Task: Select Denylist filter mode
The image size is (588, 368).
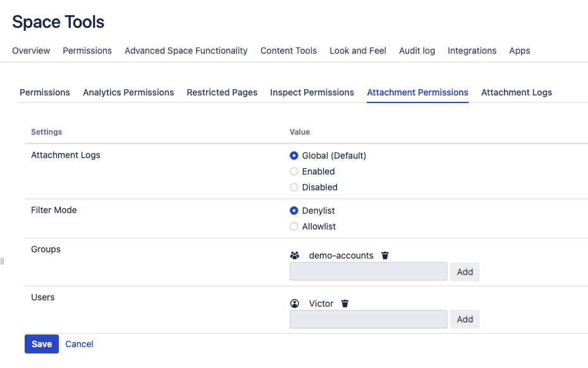Action: point(294,211)
